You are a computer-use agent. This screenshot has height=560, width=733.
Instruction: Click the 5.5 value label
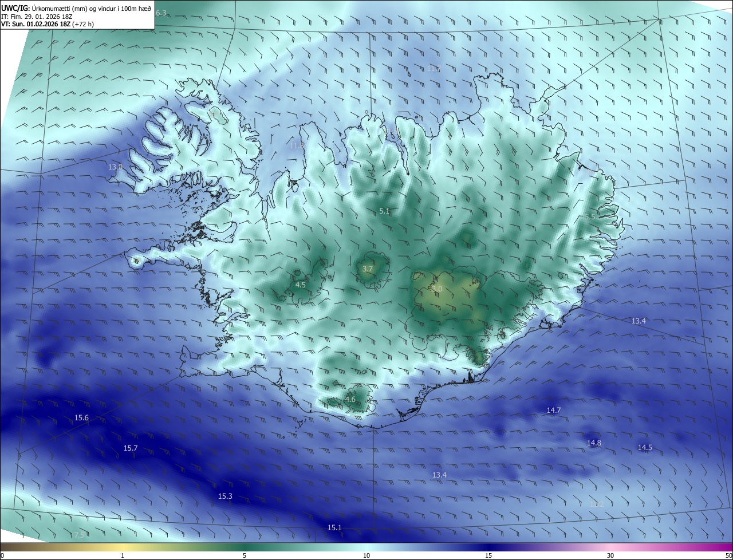click(590, 216)
